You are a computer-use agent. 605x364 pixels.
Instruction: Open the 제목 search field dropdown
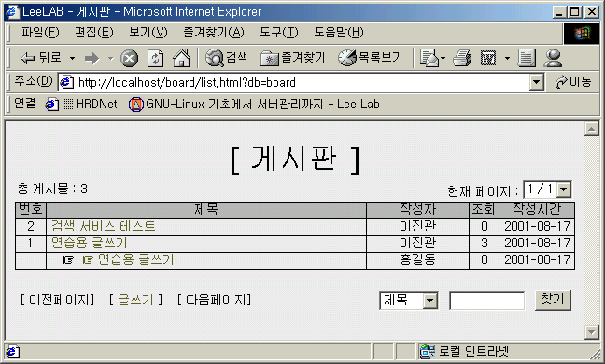pos(430,301)
